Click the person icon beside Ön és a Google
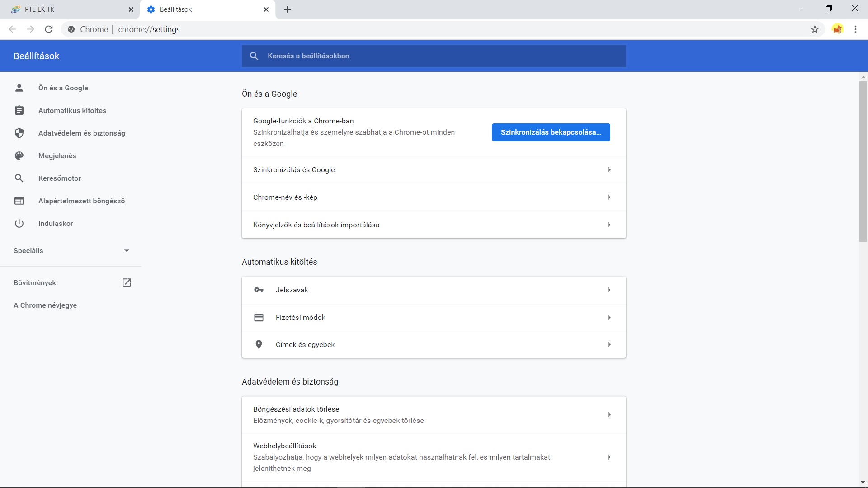Screen dimensions: 868x488 19,88
